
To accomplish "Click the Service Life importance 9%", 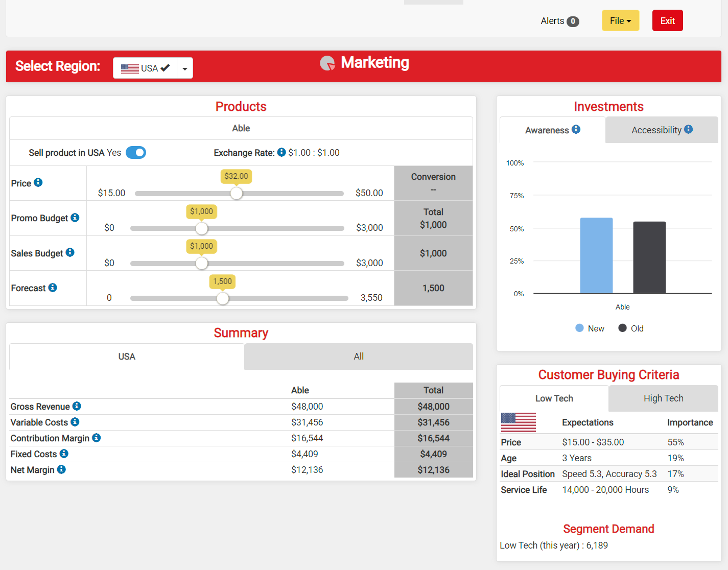I will pos(673,490).
